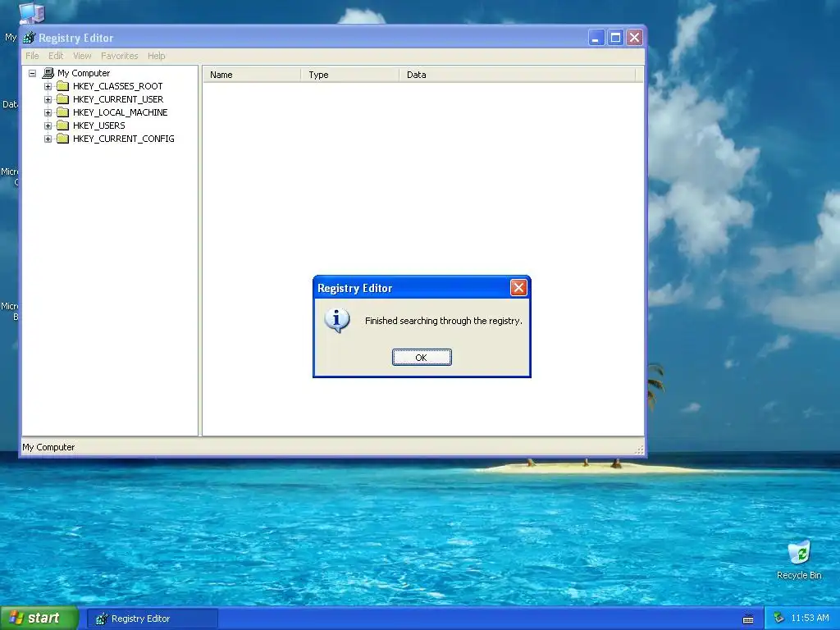Maximize the Registry Editor window
Viewport: 840px width, 630px height.
(x=615, y=38)
